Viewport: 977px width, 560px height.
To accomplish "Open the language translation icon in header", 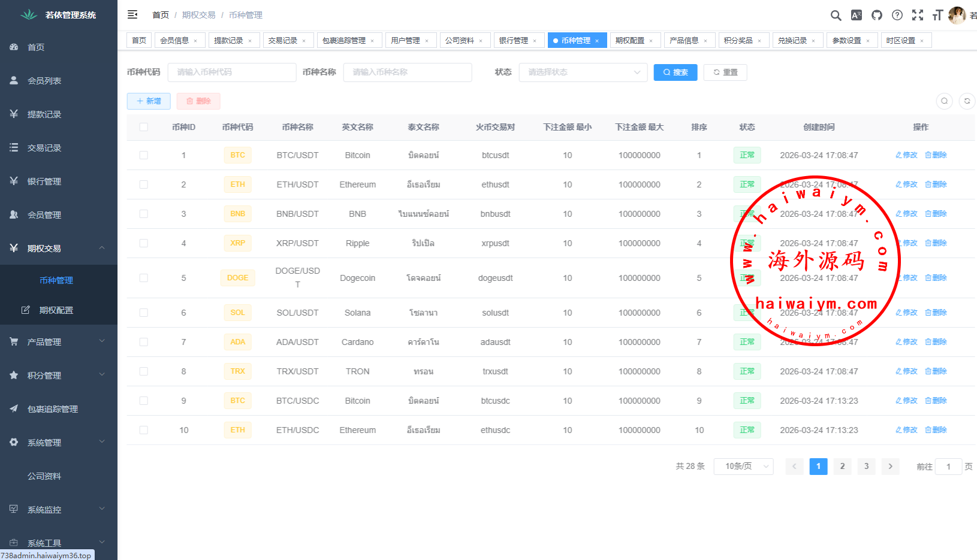I will [x=857, y=15].
